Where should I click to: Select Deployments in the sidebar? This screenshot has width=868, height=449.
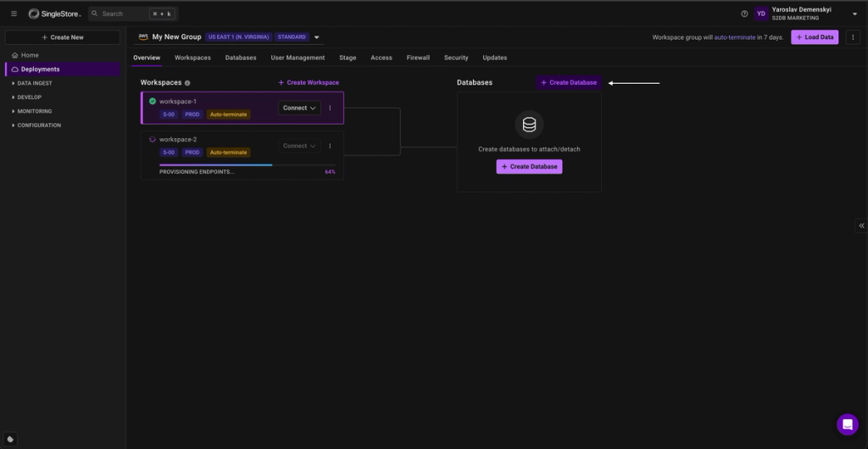point(63,69)
